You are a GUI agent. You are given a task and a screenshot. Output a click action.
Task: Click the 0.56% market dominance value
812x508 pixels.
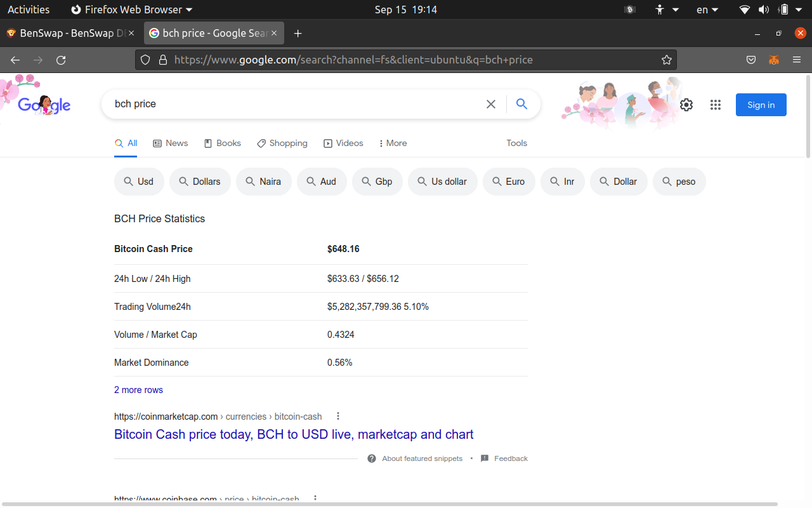[x=340, y=363]
